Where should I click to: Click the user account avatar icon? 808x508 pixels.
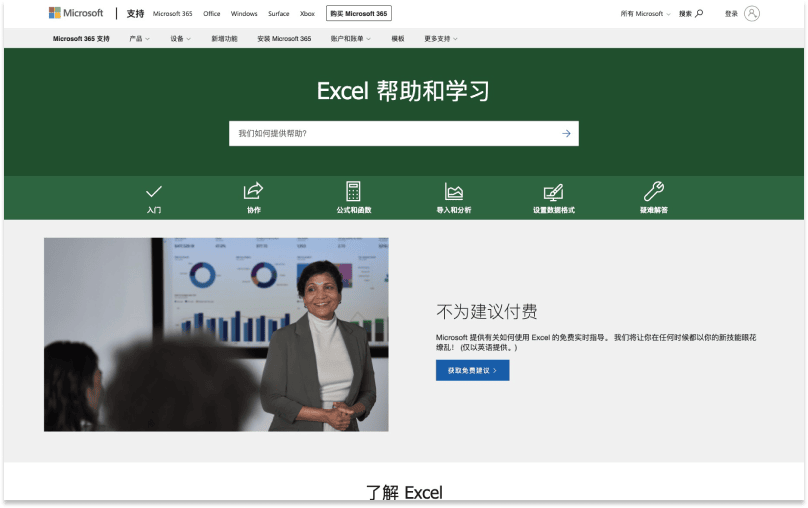coord(752,13)
